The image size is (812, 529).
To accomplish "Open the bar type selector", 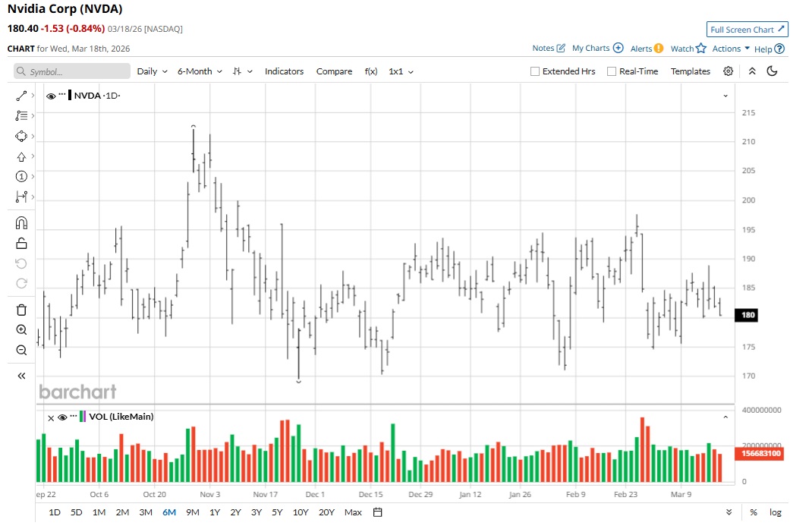I will [242, 71].
